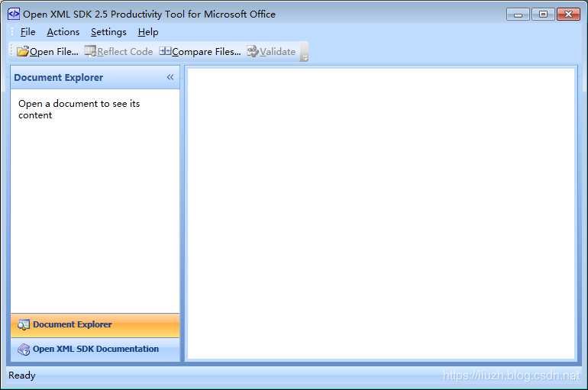Screen dimensions: 588x390
Task: Open the File menu
Action: [27, 32]
